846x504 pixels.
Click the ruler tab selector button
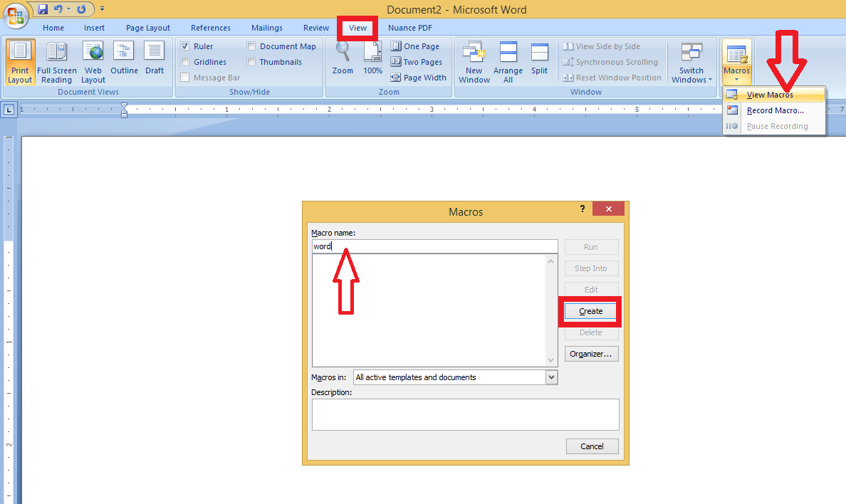click(x=9, y=110)
